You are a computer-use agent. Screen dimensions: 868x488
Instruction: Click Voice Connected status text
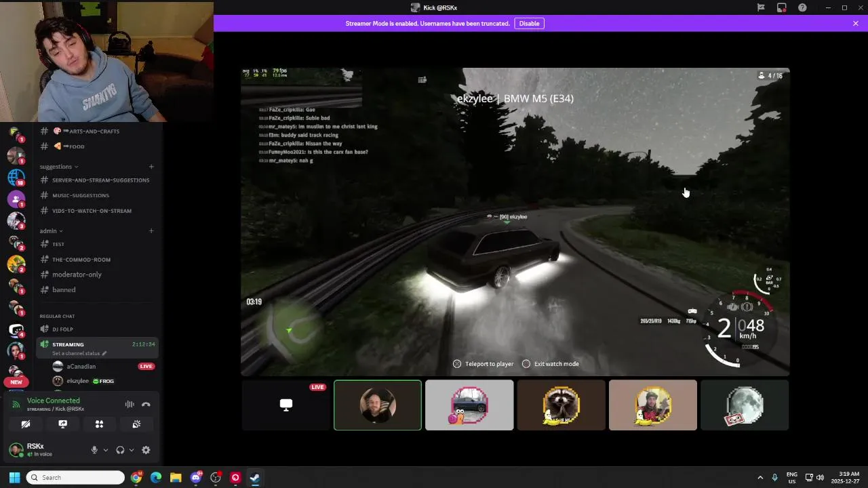coord(53,401)
